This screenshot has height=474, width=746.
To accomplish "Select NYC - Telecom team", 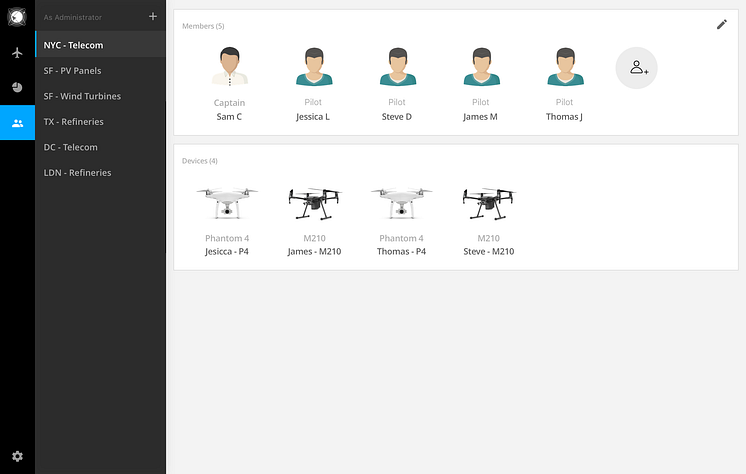I will coord(100,45).
